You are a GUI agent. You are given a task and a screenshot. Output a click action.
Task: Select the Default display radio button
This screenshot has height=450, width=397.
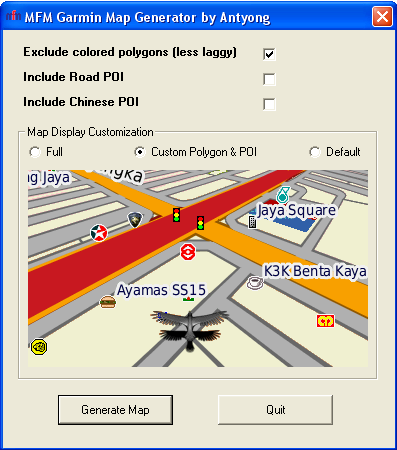point(315,152)
